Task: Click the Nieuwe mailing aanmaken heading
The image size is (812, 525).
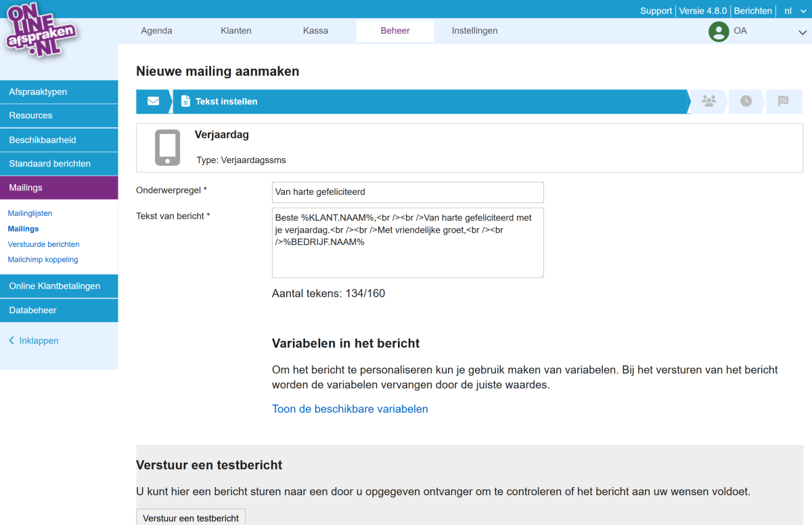Action: point(217,71)
